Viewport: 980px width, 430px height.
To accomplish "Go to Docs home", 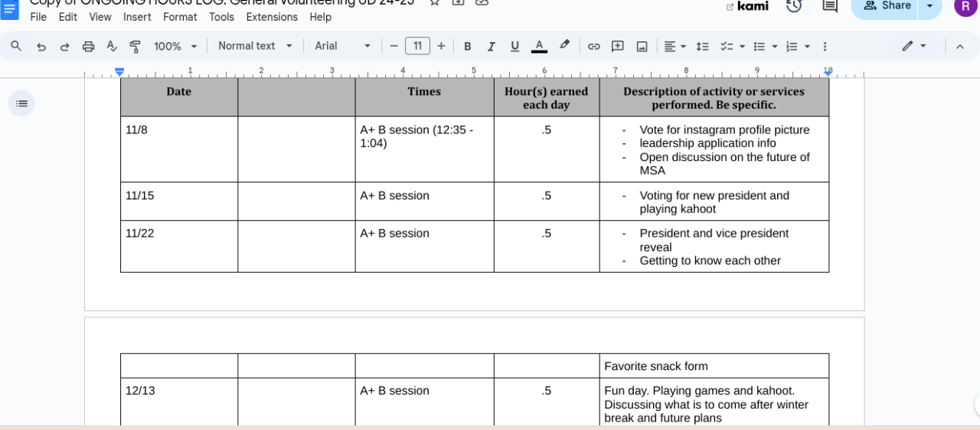I will click(x=10, y=8).
